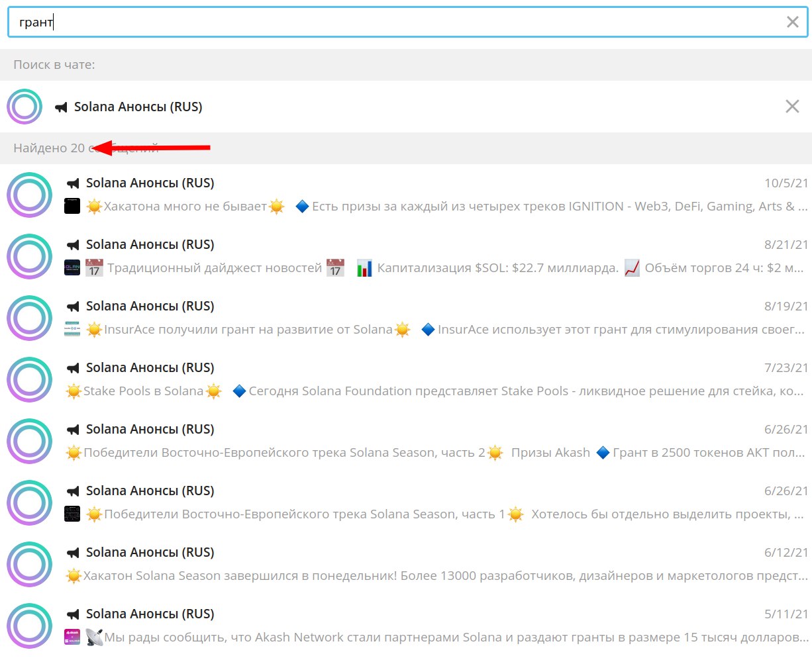Click the megaphone icon in the chat filter row

pos(62,107)
